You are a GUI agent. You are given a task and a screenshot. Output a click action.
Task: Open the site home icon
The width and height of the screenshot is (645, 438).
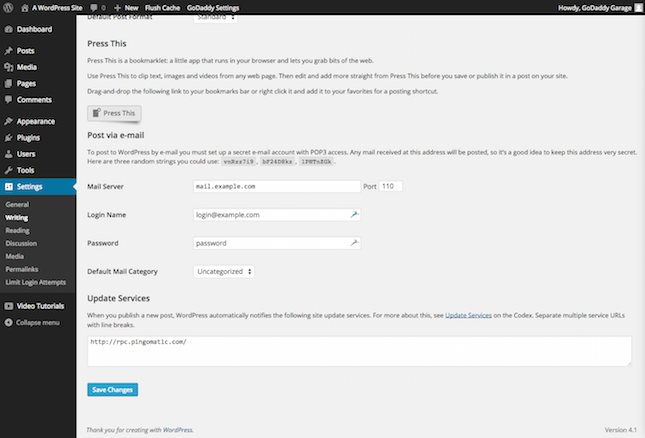(x=25, y=8)
